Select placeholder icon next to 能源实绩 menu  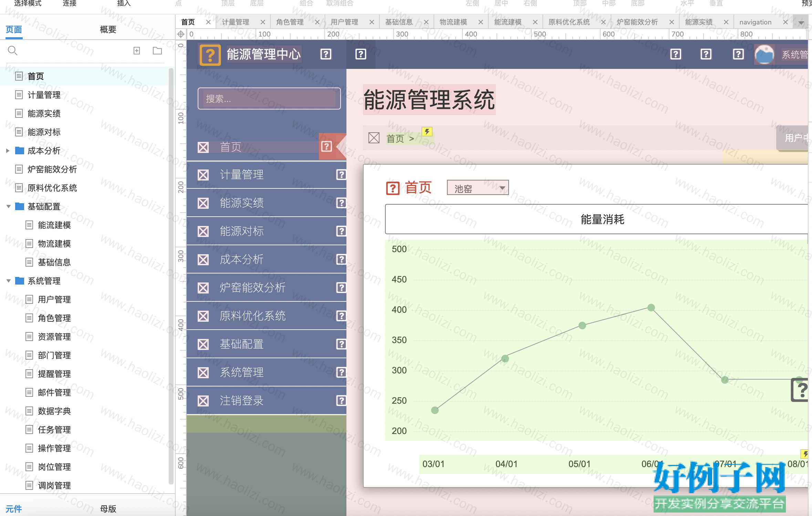coord(203,203)
